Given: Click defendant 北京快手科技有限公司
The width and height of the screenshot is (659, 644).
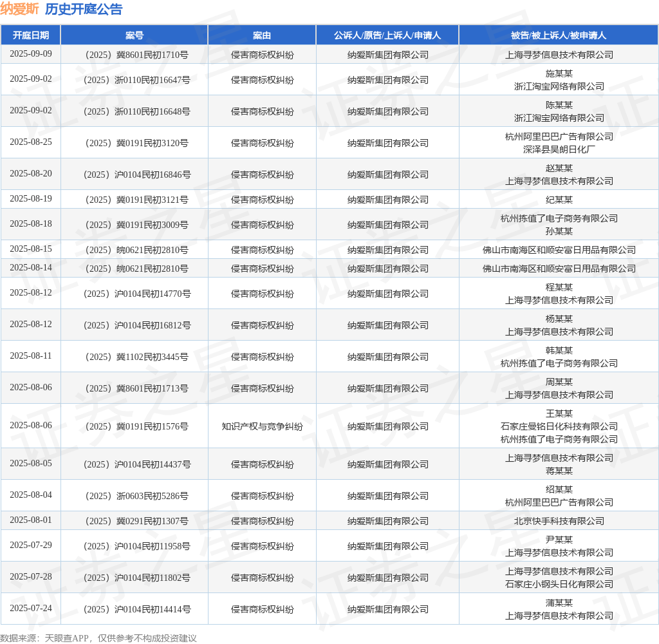Looking at the screenshot, I should tap(559, 521).
